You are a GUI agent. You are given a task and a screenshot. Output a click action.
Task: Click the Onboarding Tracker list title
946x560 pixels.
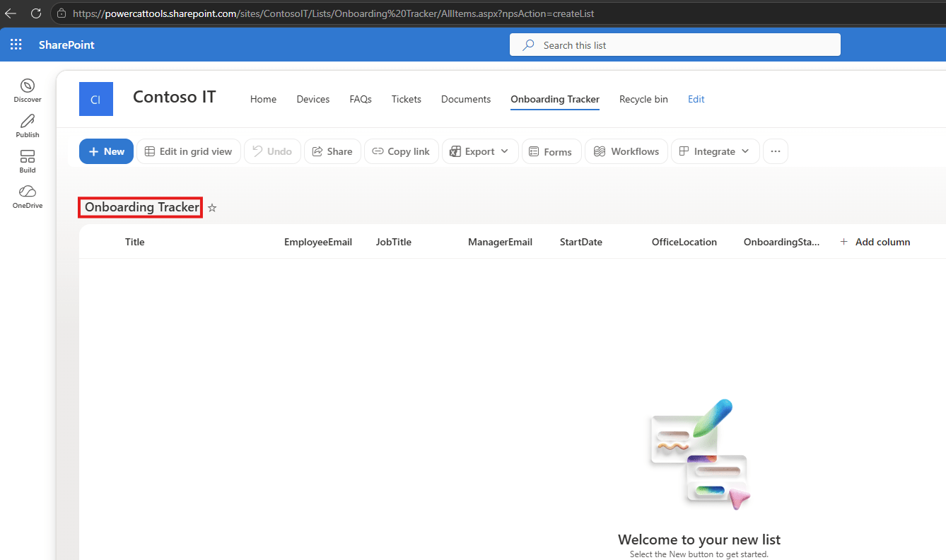pos(141,208)
